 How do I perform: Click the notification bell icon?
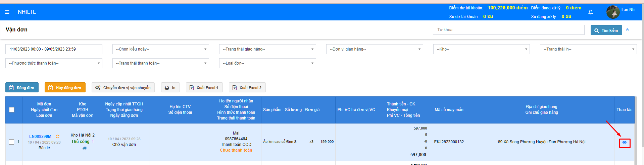click(x=591, y=12)
